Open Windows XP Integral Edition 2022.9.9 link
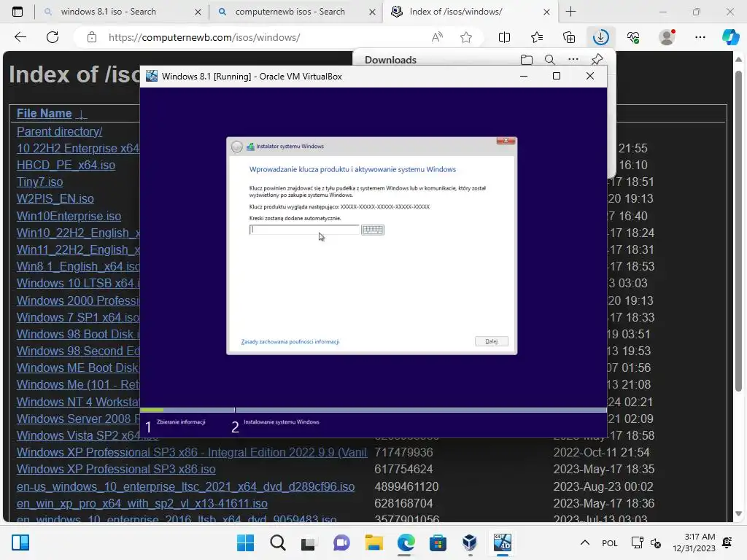Image resolution: width=747 pixels, height=560 pixels. pyautogui.click(x=192, y=452)
